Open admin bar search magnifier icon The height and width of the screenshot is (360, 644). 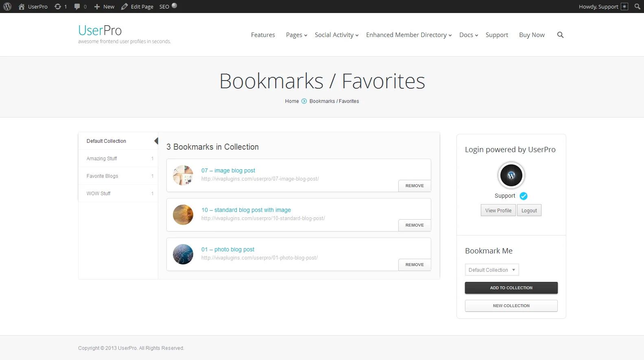[x=637, y=7]
